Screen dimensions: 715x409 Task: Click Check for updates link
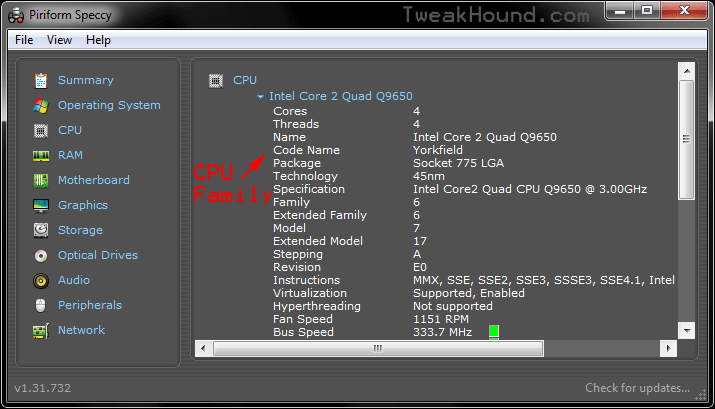point(637,388)
